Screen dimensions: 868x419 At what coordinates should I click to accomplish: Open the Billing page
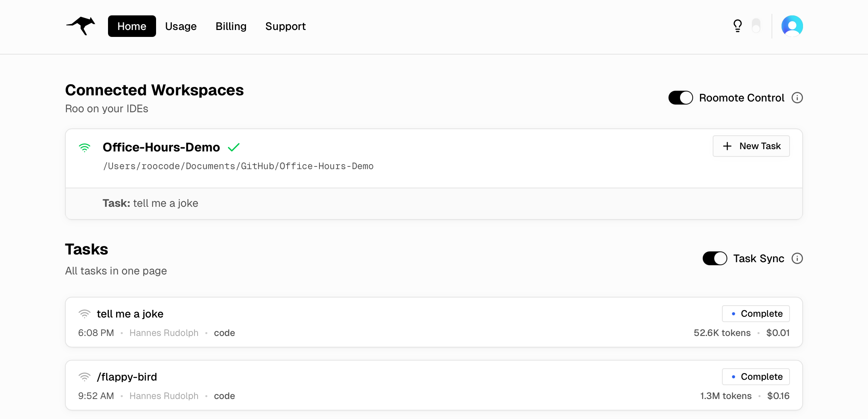[x=231, y=26]
